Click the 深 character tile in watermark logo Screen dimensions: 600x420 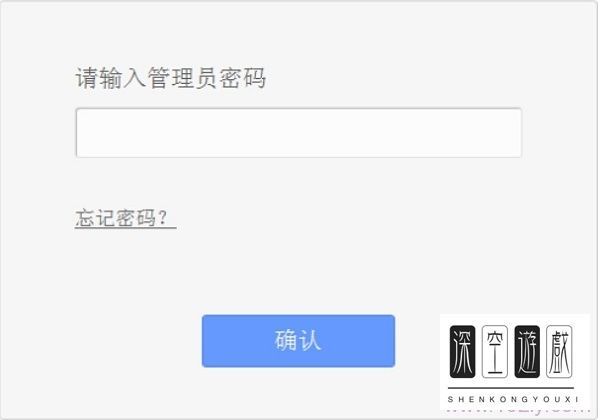pyautogui.click(x=462, y=352)
